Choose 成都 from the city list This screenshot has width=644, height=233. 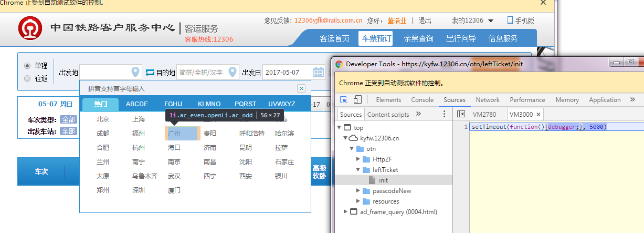103,134
